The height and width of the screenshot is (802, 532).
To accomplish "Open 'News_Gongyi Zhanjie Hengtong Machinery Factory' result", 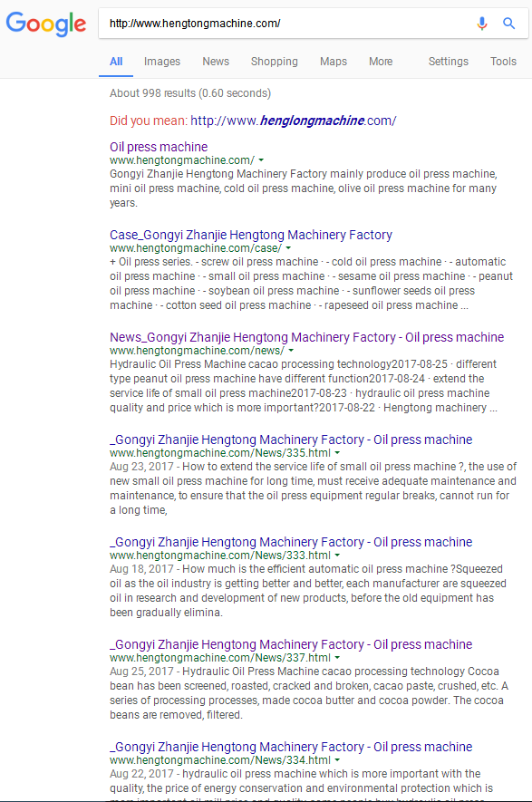I will [307, 337].
